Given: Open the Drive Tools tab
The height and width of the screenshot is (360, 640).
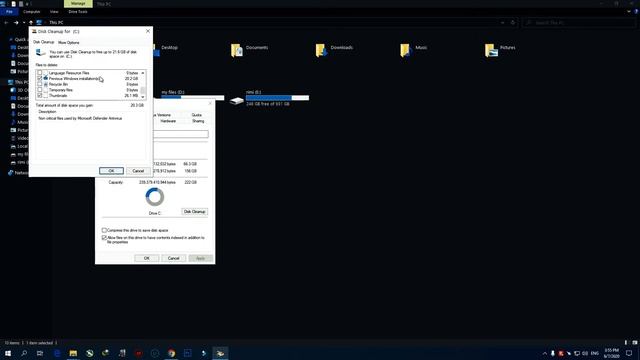Looking at the screenshot, I should point(78,12).
